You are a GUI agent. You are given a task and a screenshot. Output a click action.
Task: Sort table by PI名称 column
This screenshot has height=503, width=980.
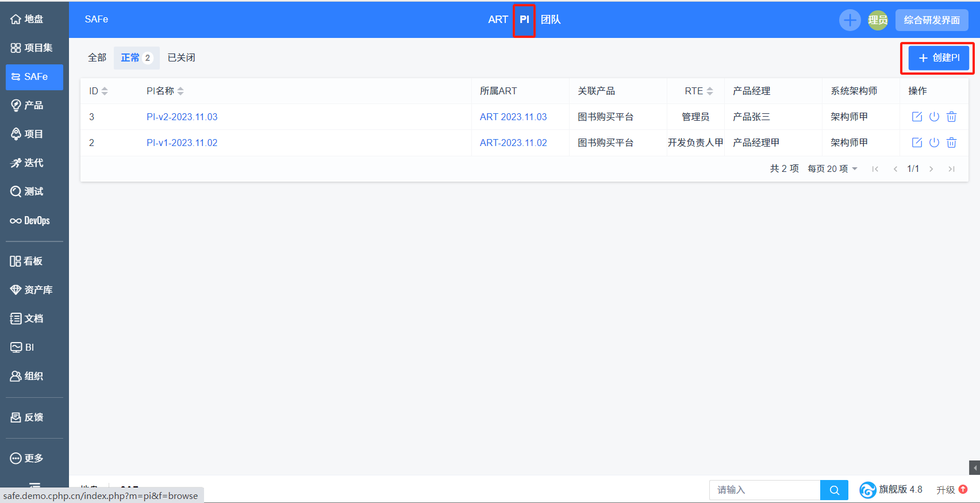(165, 91)
